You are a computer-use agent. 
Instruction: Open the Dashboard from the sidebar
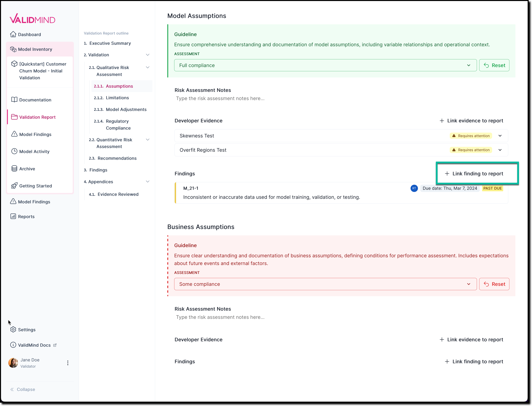tap(29, 34)
